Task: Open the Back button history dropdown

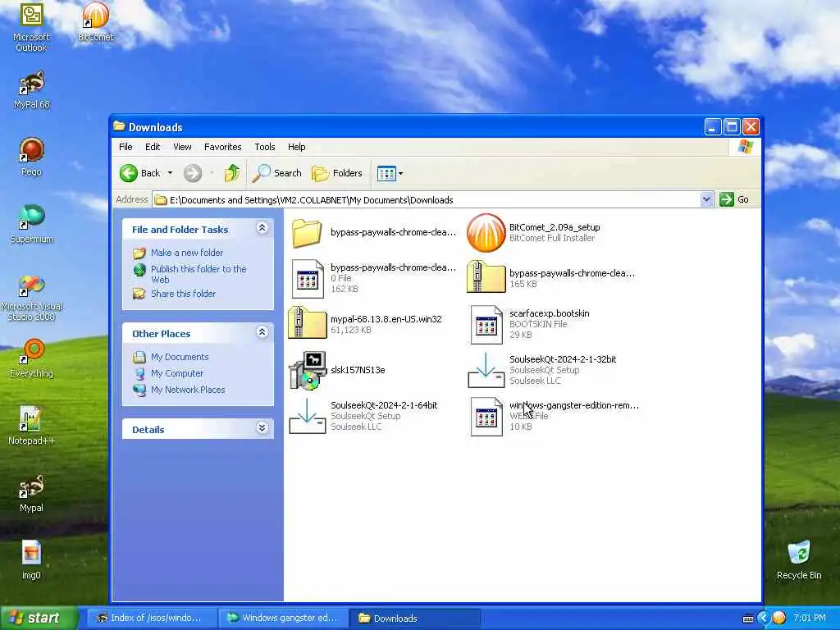Action: (171, 173)
